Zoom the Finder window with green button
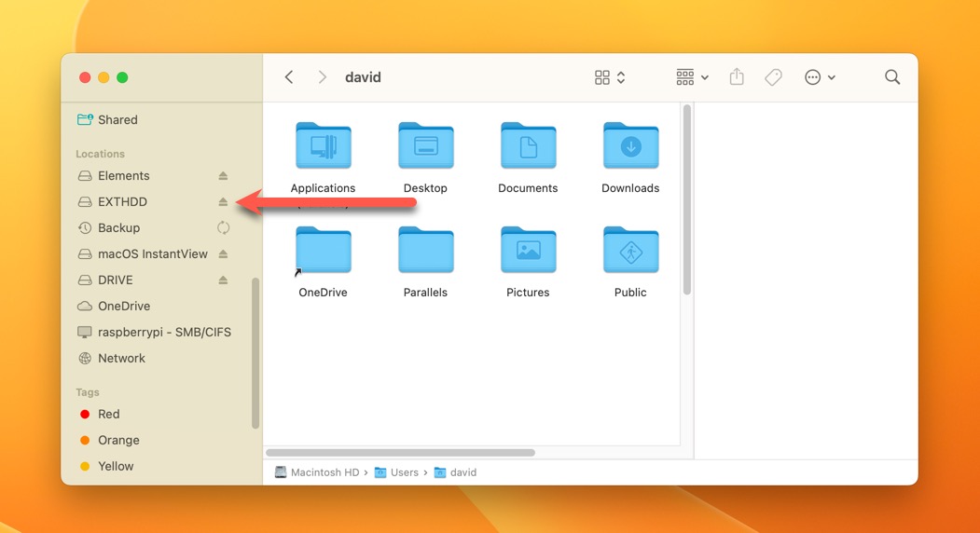 click(122, 77)
